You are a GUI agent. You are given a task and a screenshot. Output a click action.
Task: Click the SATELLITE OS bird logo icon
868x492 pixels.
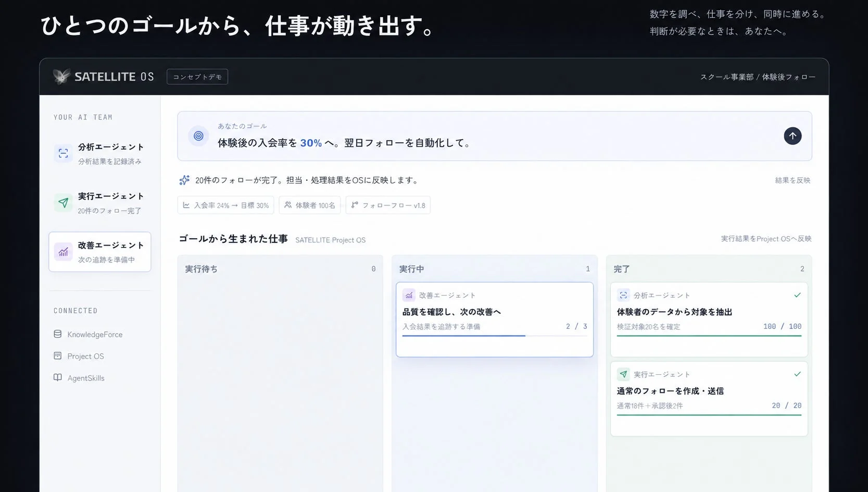click(61, 77)
